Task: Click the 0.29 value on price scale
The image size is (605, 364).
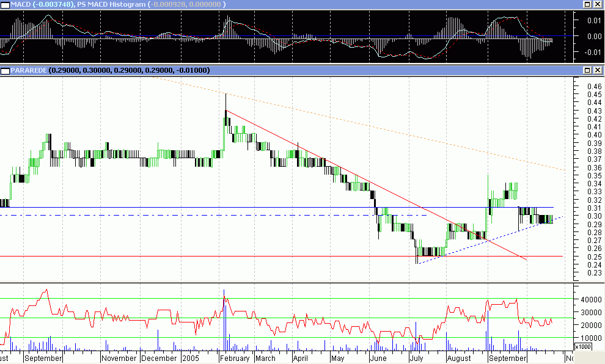Action: 594,224
